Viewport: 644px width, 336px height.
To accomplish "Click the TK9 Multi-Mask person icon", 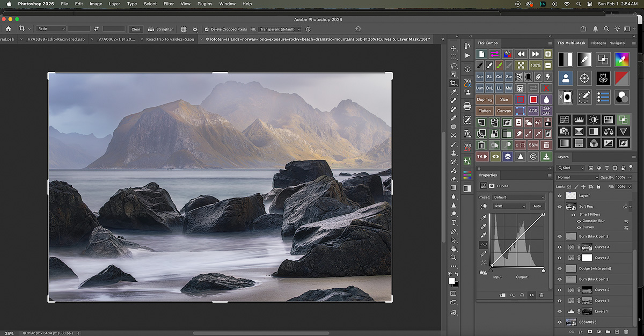I will point(566,78).
